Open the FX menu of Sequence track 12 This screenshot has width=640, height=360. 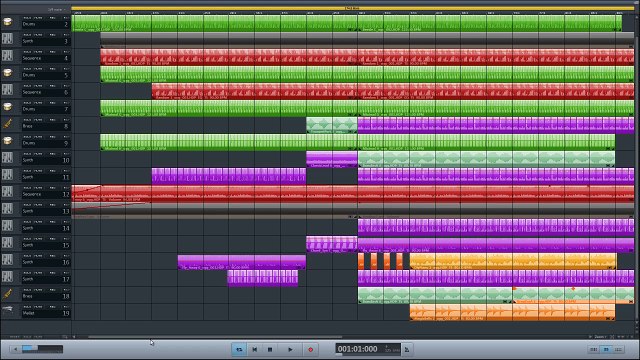pos(66,188)
